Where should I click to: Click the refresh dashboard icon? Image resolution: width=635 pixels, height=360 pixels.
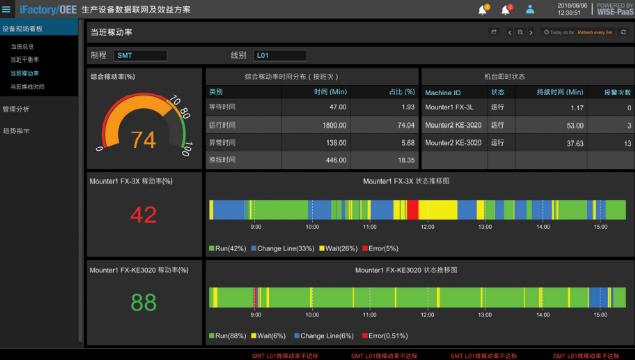[x=623, y=32]
